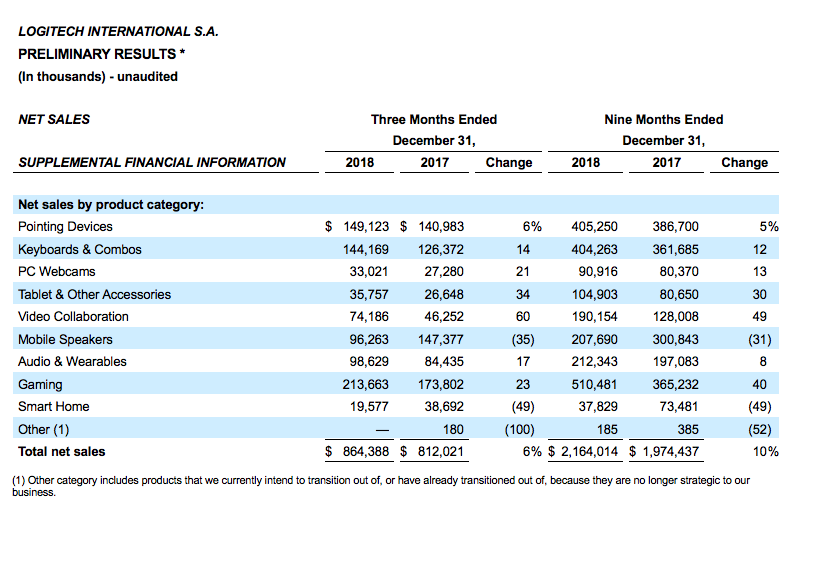Select the Other row value 385
This screenshot has height=563, width=824.
point(688,430)
